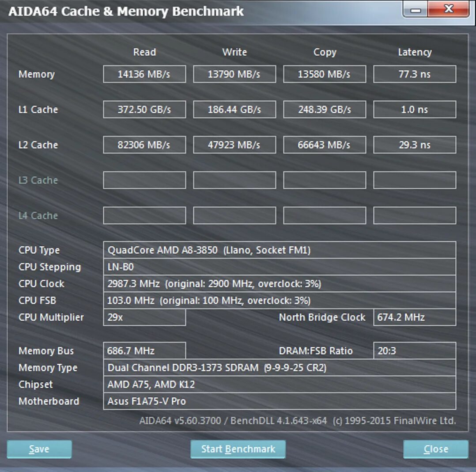Select L2 Cache Copy 66643 MB/s

click(x=325, y=145)
